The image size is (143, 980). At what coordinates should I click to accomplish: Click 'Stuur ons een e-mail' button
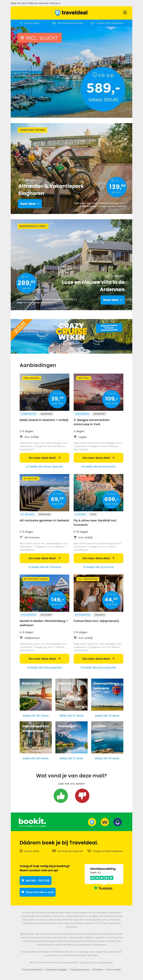(x=37, y=892)
